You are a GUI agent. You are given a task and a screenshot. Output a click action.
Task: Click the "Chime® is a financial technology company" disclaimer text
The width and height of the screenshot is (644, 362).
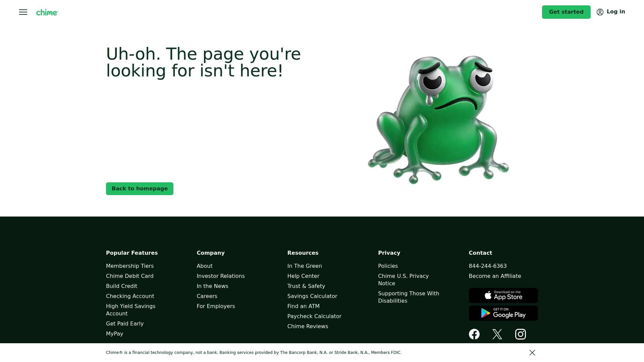tap(254, 353)
